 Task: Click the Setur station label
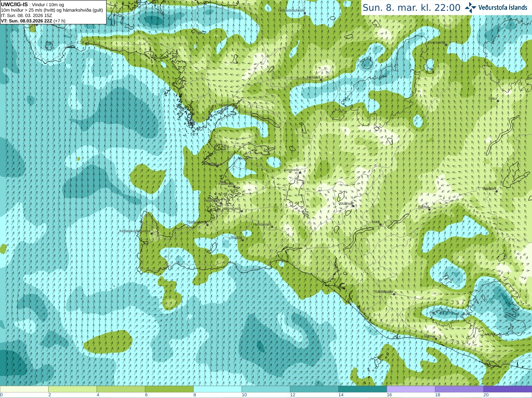pos(493,98)
